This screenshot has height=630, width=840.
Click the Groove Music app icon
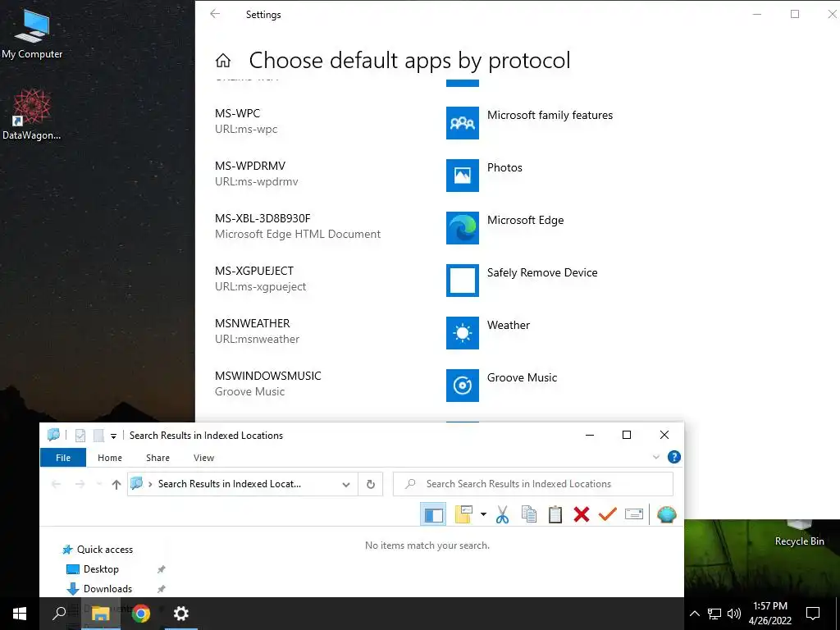point(463,386)
